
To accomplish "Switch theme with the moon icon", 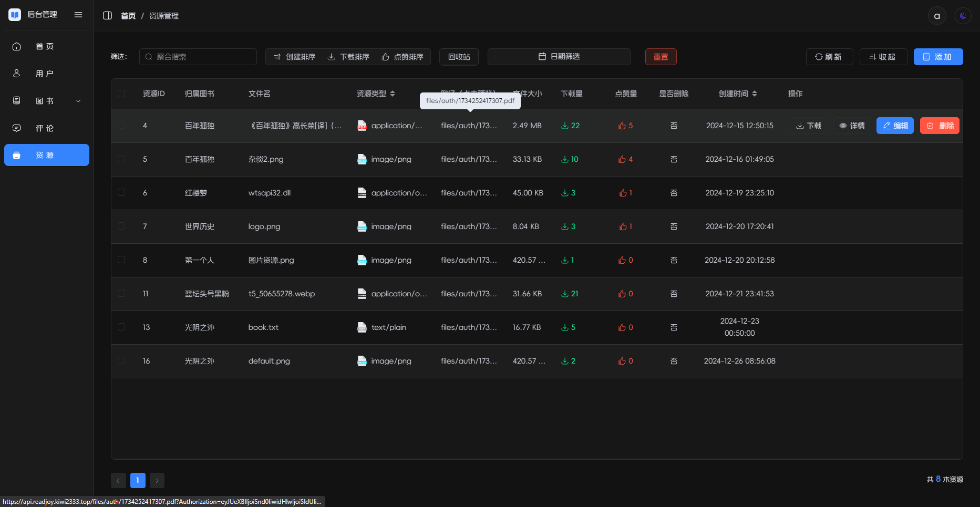I will coord(963,16).
